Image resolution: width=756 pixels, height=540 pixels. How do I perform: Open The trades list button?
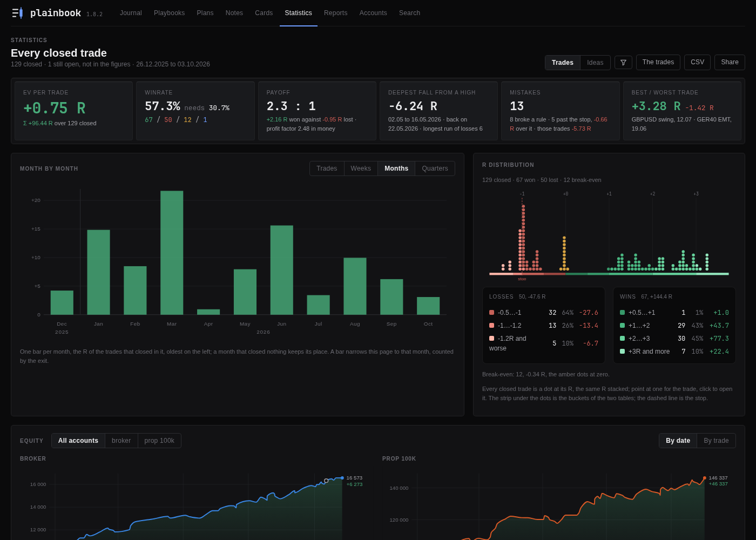(x=658, y=62)
